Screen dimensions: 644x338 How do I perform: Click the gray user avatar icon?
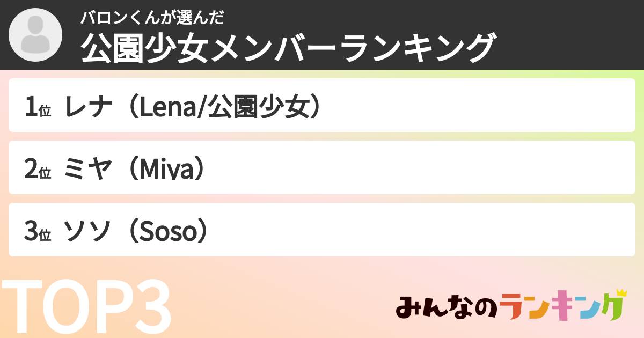coord(35,35)
